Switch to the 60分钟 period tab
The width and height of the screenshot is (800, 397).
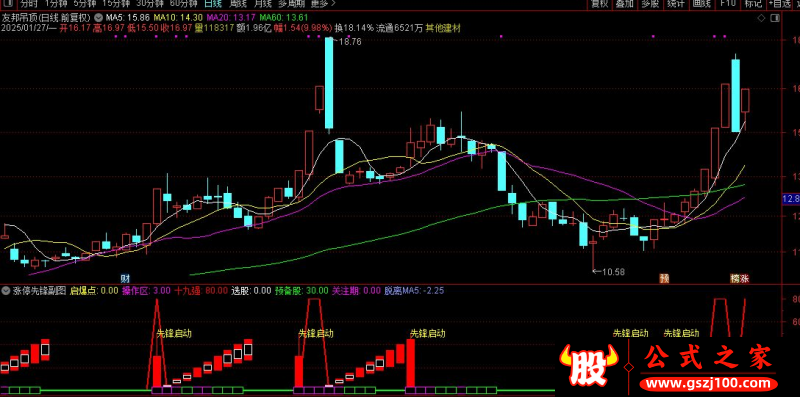click(183, 3)
